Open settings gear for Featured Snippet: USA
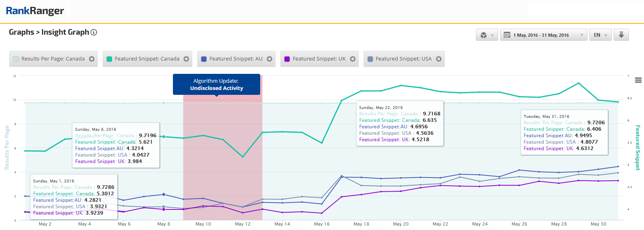The image size is (644, 230). [x=439, y=59]
